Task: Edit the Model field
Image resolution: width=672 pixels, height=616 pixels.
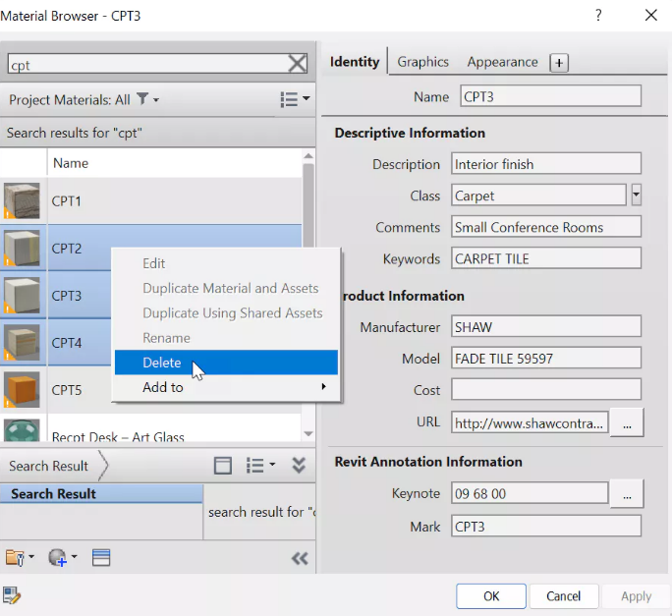Action: 546,359
